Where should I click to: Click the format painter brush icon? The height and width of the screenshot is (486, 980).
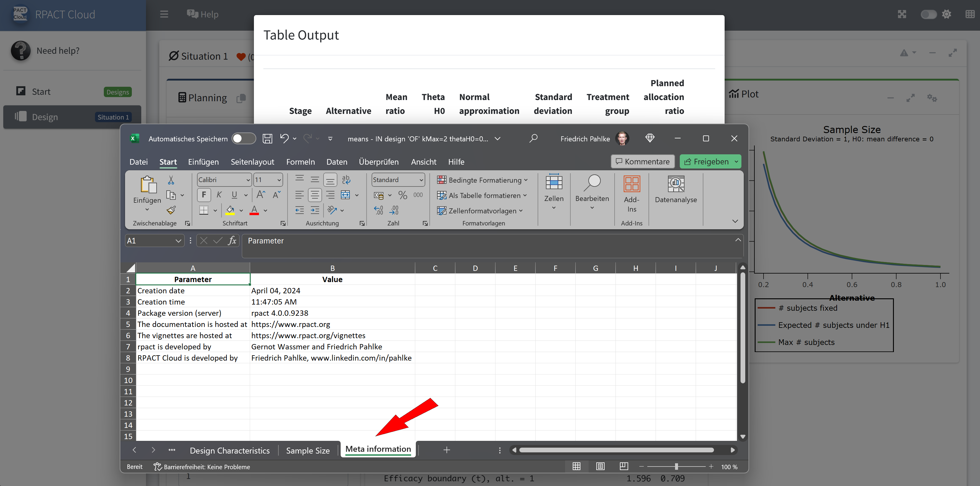pyautogui.click(x=171, y=210)
